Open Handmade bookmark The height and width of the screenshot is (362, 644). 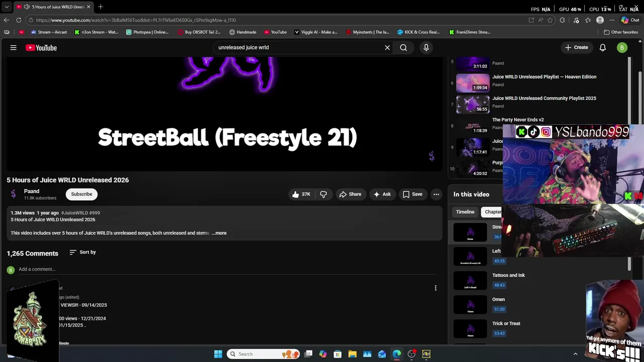point(243,32)
